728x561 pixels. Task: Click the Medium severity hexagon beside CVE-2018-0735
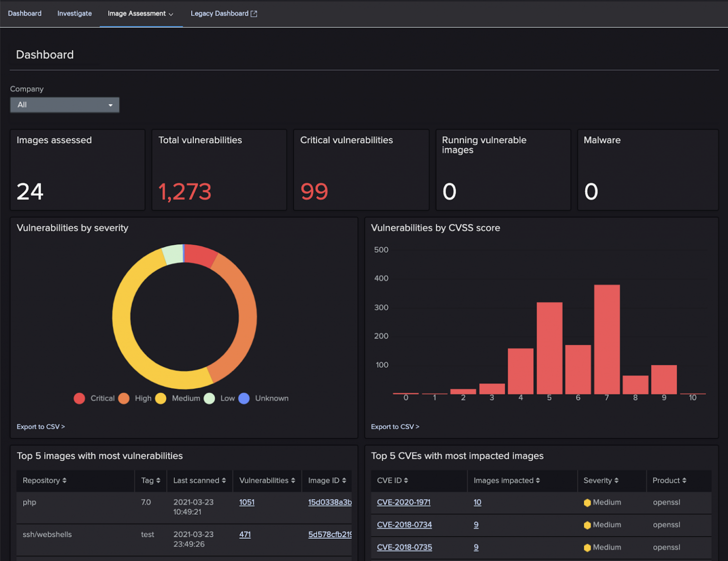(x=587, y=547)
